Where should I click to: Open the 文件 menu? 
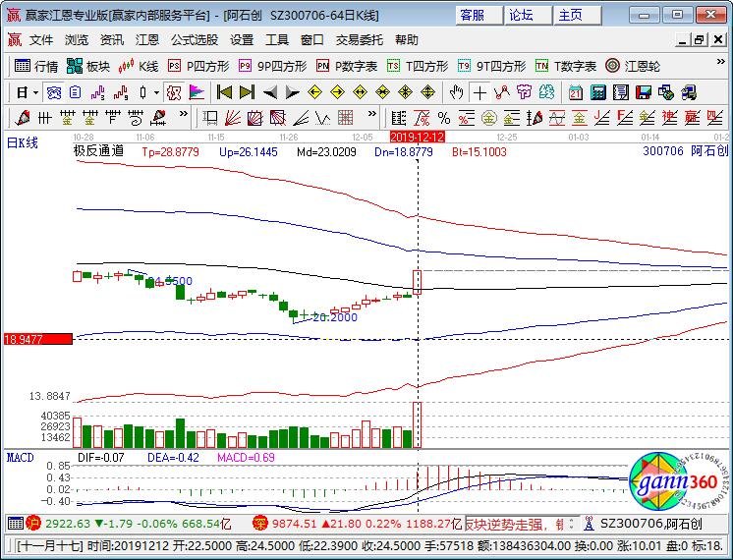pos(41,40)
